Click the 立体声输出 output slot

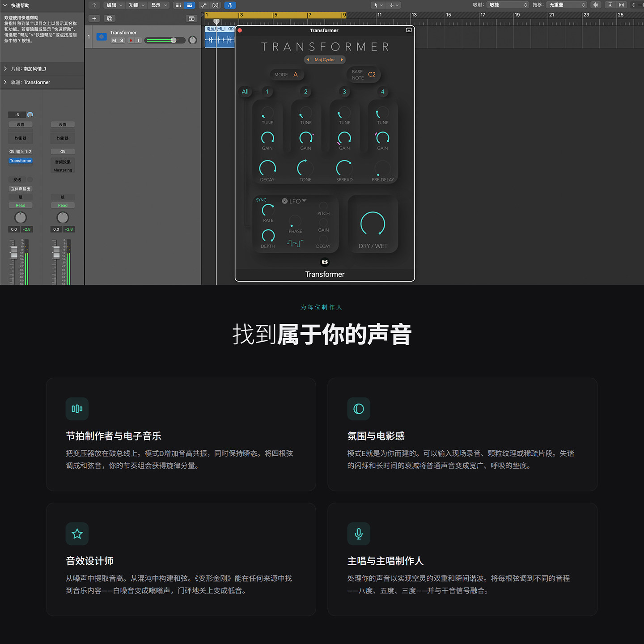tap(21, 189)
